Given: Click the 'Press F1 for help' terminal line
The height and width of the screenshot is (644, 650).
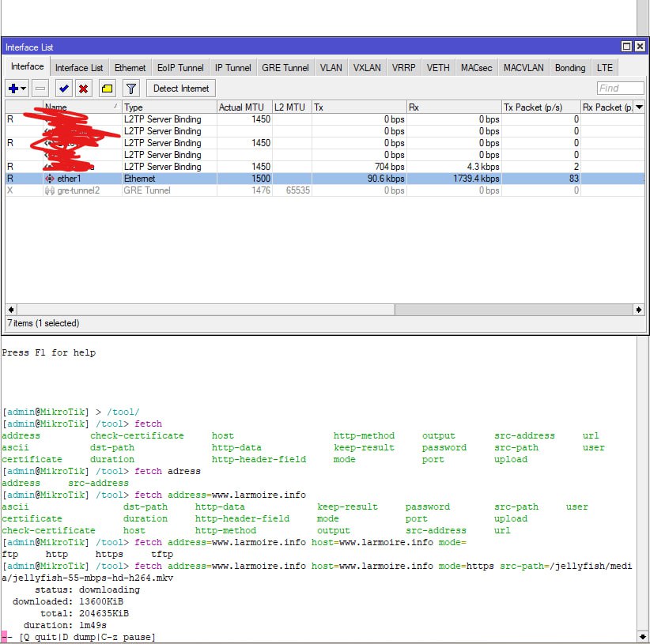Looking at the screenshot, I should tap(48, 353).
